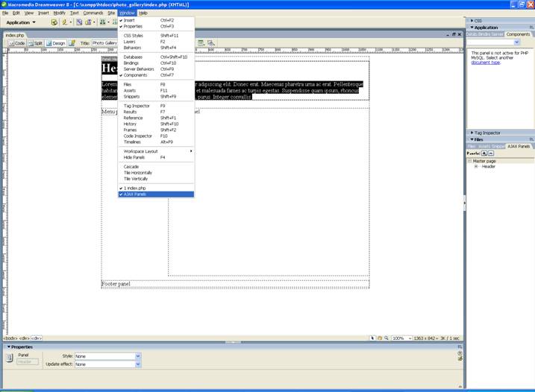The height and width of the screenshot is (392, 535).
Task: Click the Panel icon in Properties inspector
Action: (x=10, y=358)
